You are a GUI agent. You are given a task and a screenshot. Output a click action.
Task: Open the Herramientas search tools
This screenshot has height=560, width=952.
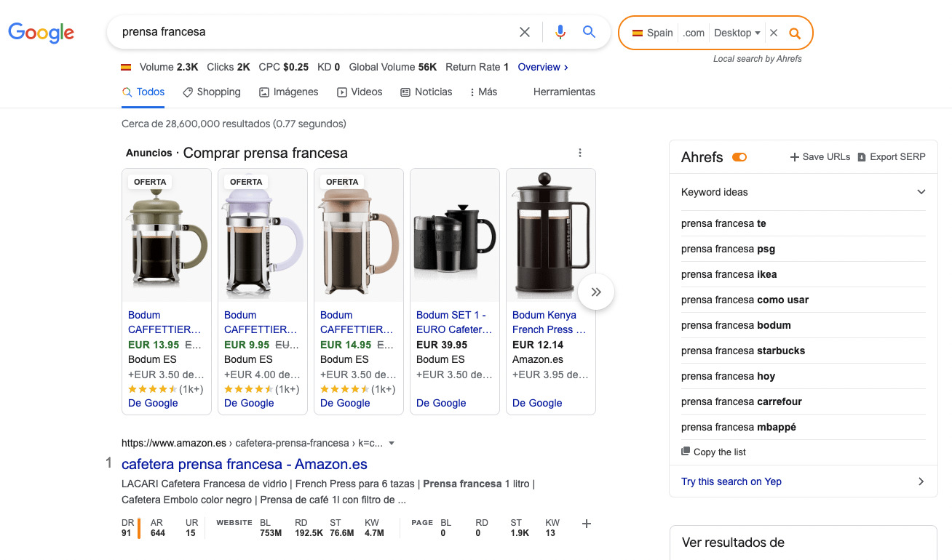564,92
